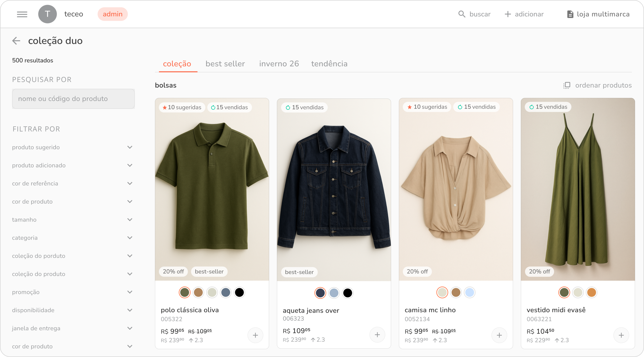Click the admin badge
The height and width of the screenshot is (357, 644).
tap(112, 14)
